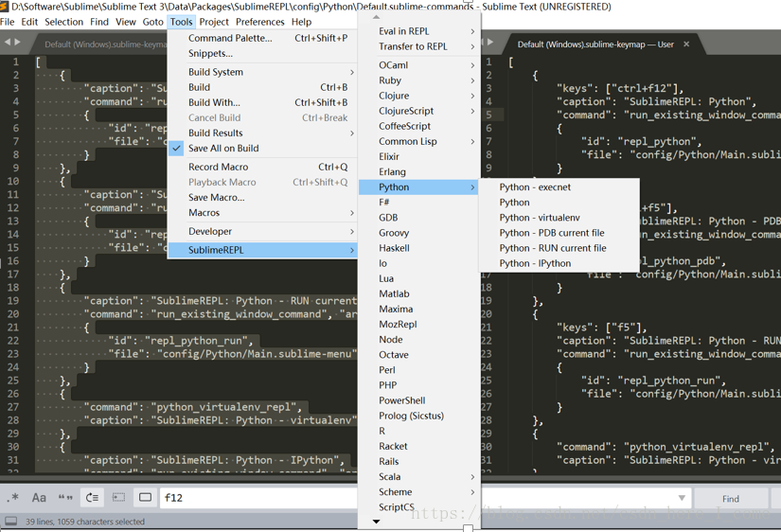Select PowerShell REPL entry
Screen dimensions: 781x532
418,400
